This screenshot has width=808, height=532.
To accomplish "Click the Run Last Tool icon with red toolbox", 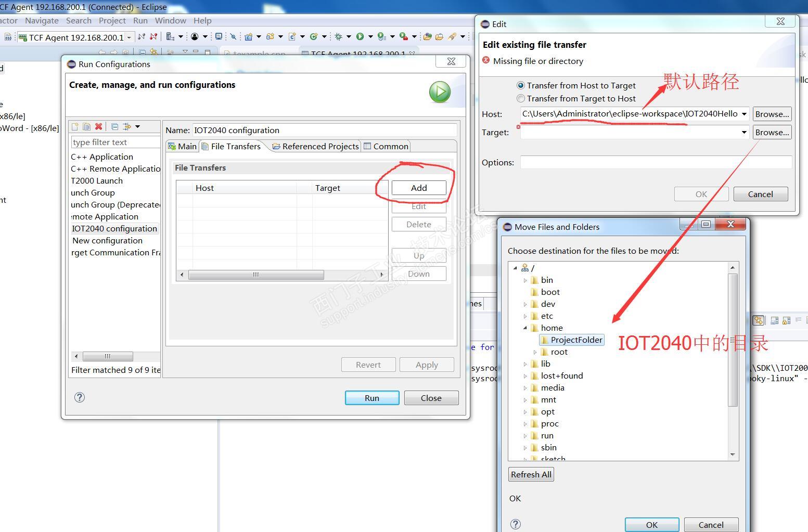I will [404, 36].
